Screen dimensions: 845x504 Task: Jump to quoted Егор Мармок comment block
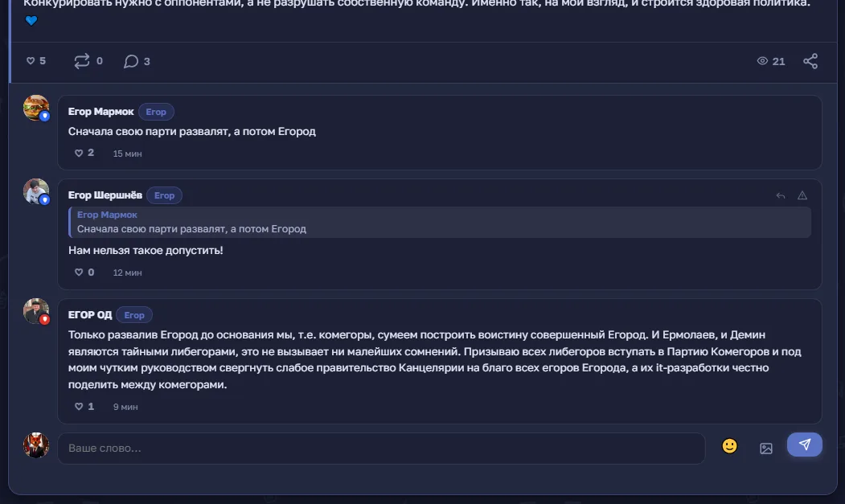pyautogui.click(x=440, y=222)
